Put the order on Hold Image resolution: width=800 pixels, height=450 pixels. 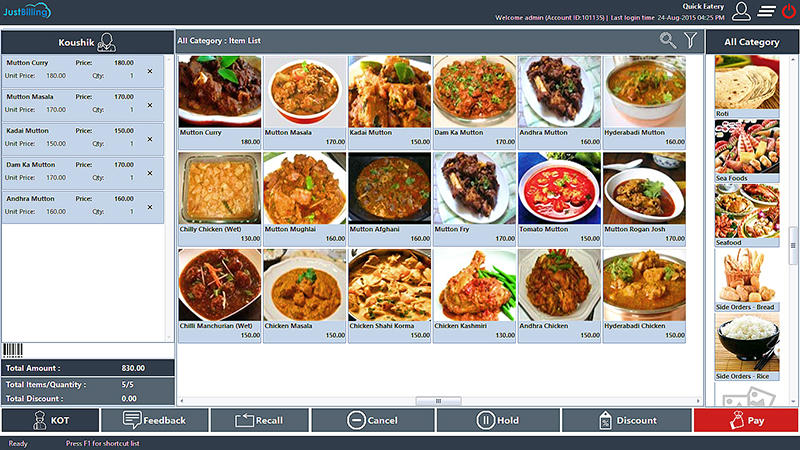[497, 420]
